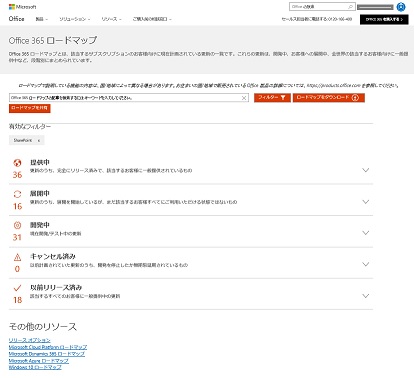Click the count 0 under キャンセル済み
The image size is (414, 378).
(x=17, y=269)
